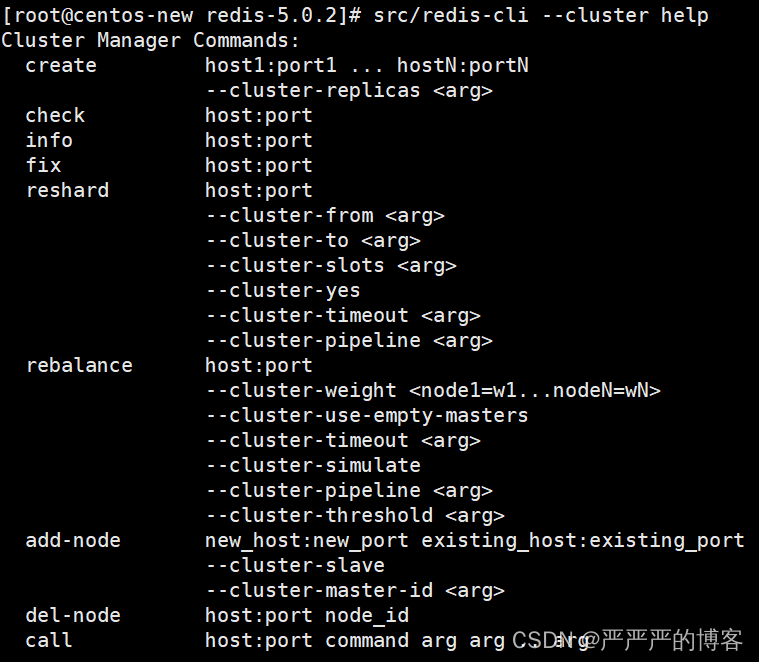Click the 'call' command at bottom
Screen dimensions: 759x662
(49, 640)
